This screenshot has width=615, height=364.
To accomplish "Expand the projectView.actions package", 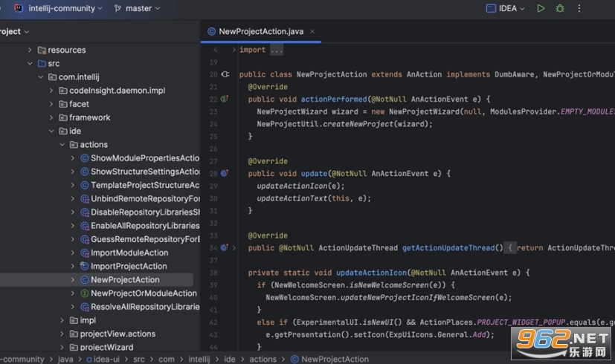I will (x=62, y=334).
